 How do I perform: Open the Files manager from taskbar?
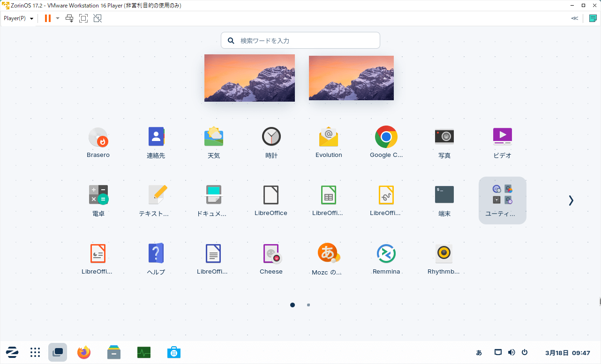coord(114,352)
